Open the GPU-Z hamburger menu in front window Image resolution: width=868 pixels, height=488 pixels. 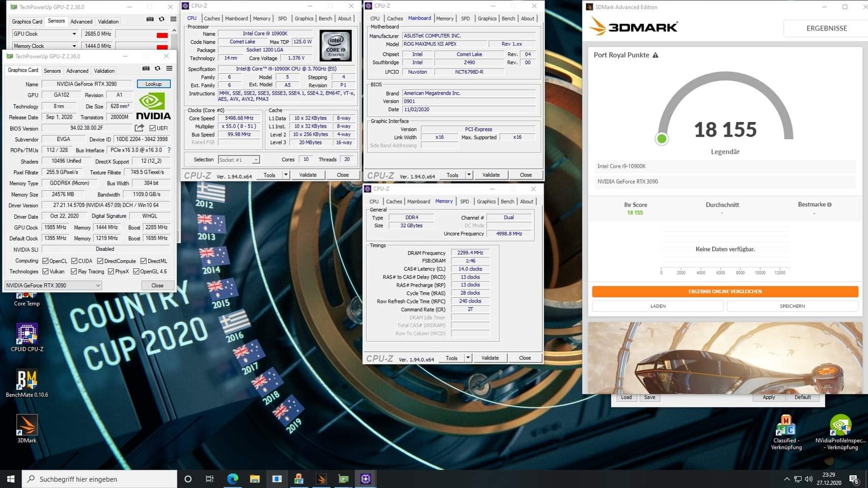[x=169, y=69]
